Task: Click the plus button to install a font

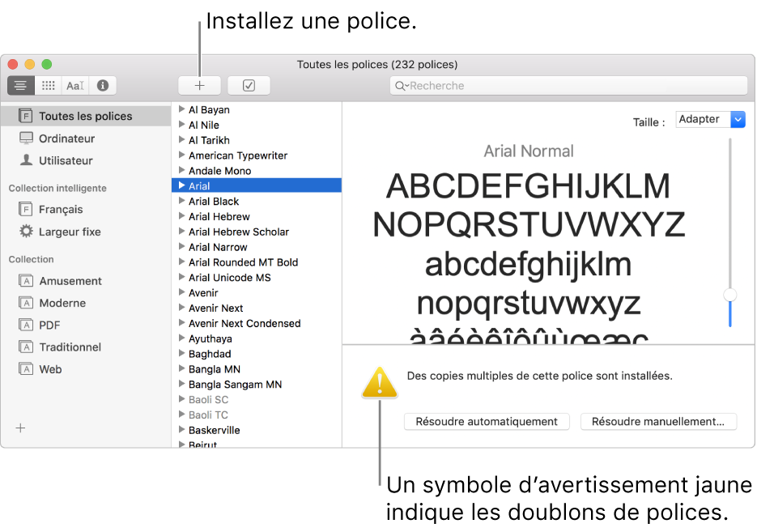Action: [199, 86]
